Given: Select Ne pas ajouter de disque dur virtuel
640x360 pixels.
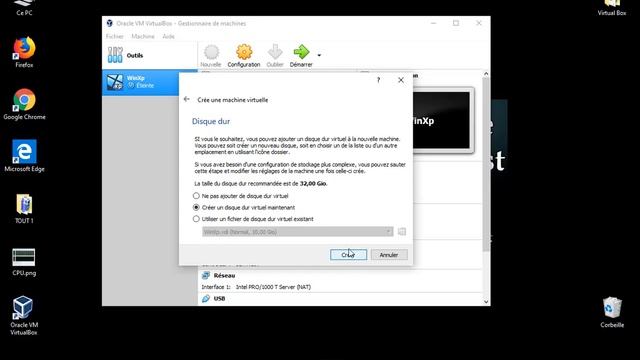Looking at the screenshot, I should tap(241, 196).
